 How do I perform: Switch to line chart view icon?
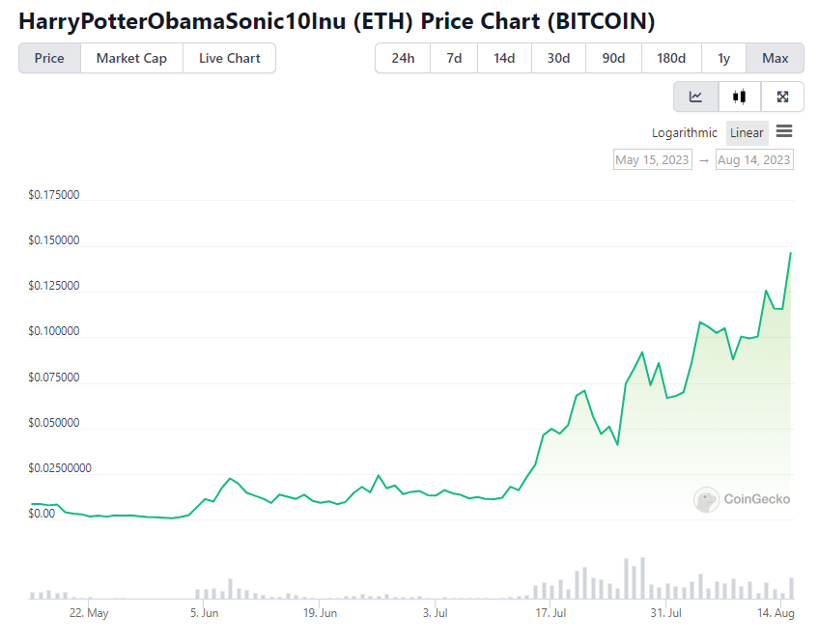(x=696, y=97)
